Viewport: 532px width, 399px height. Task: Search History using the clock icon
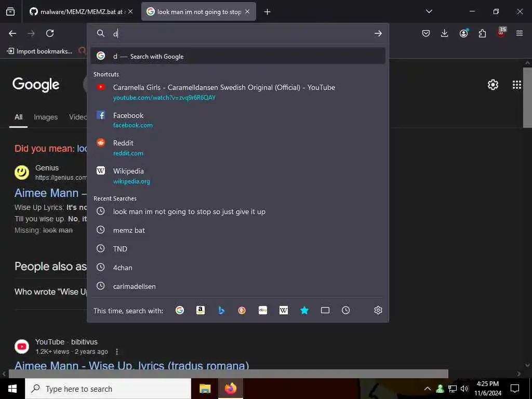click(345, 310)
